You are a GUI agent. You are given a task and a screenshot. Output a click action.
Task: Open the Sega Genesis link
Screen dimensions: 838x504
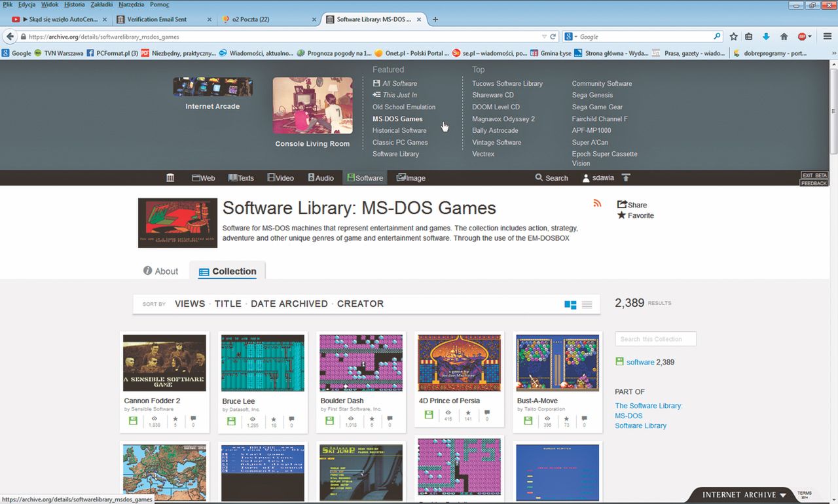pyautogui.click(x=592, y=95)
